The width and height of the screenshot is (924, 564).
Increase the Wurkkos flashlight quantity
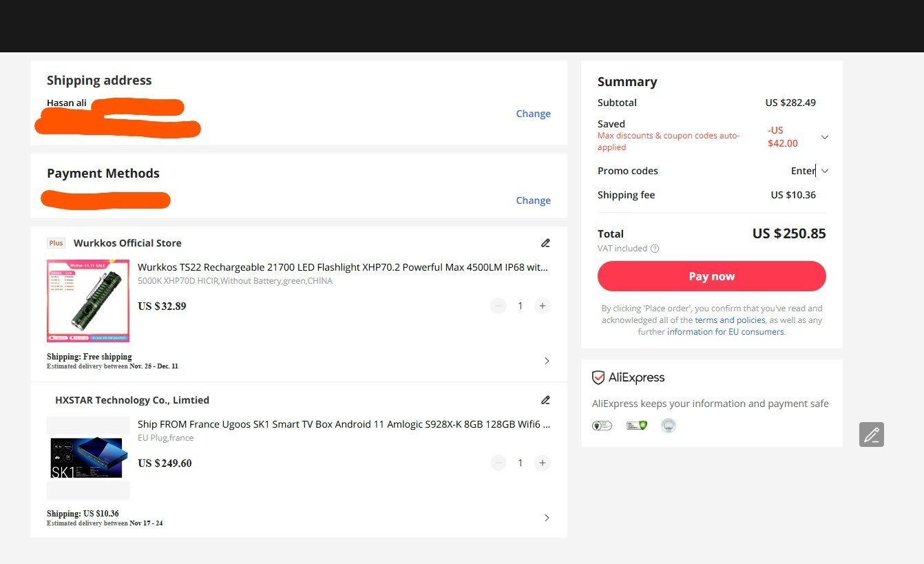[543, 306]
